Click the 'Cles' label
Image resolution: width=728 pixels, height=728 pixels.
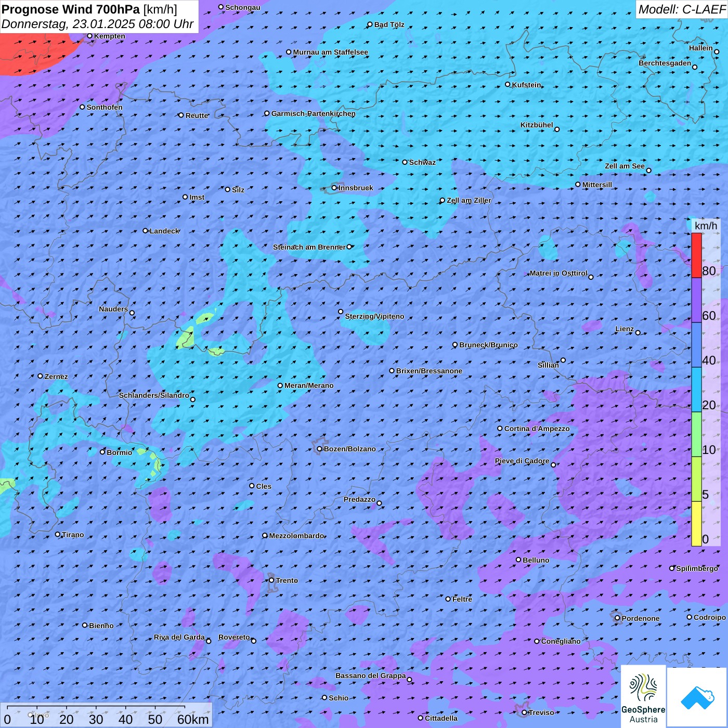264,486
